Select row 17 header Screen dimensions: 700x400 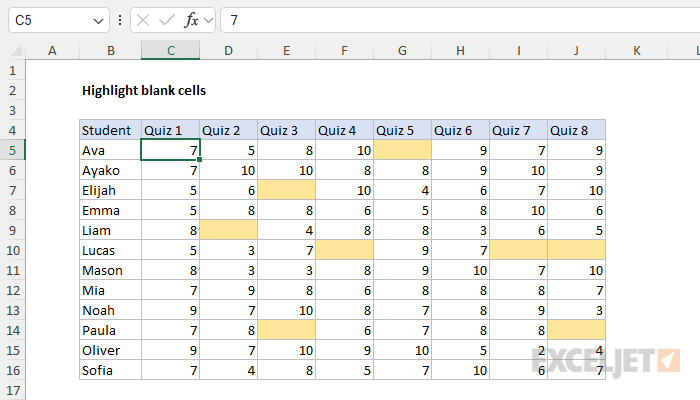(x=12, y=391)
